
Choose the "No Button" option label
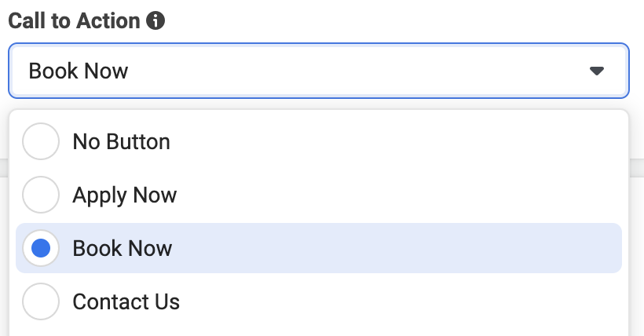(121, 141)
